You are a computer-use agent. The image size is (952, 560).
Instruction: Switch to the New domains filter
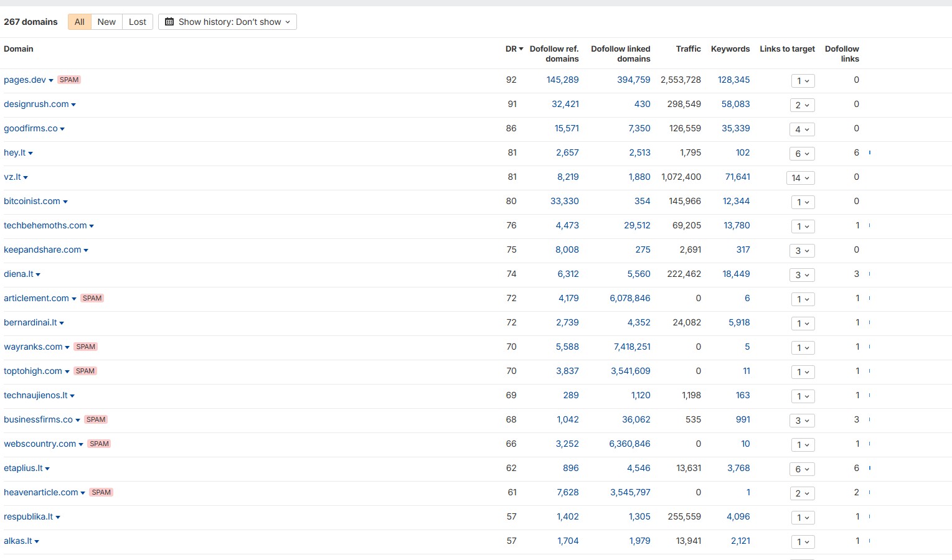106,22
